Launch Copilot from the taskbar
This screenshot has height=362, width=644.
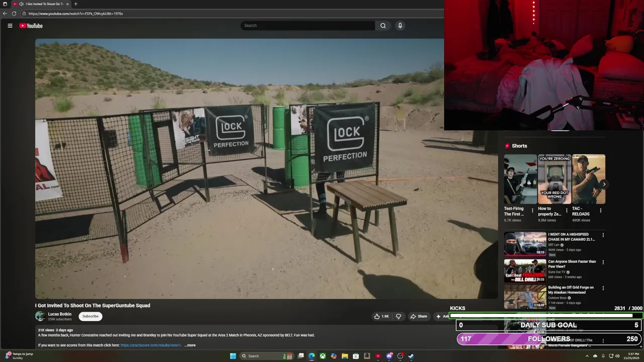point(334,356)
